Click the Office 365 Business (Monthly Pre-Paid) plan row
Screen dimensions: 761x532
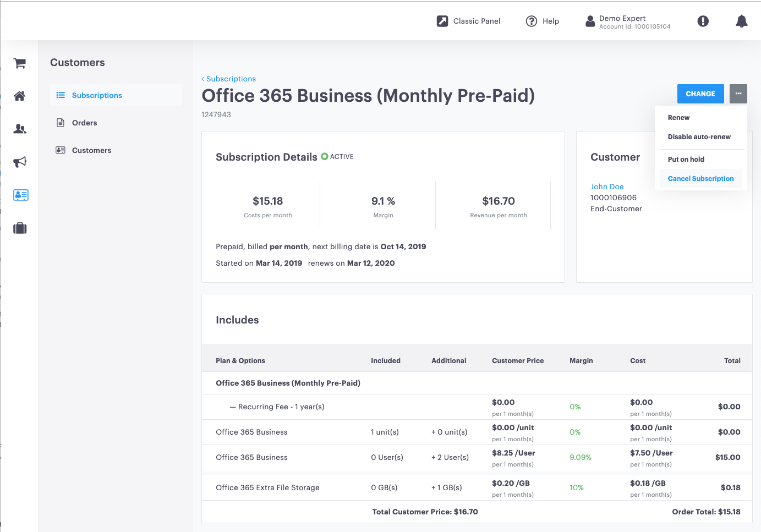477,383
